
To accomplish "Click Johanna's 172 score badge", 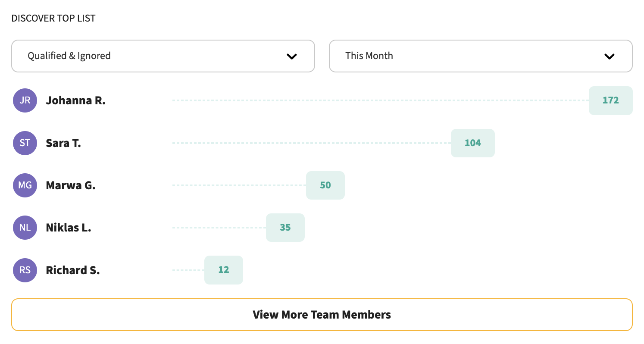I will click(x=610, y=100).
